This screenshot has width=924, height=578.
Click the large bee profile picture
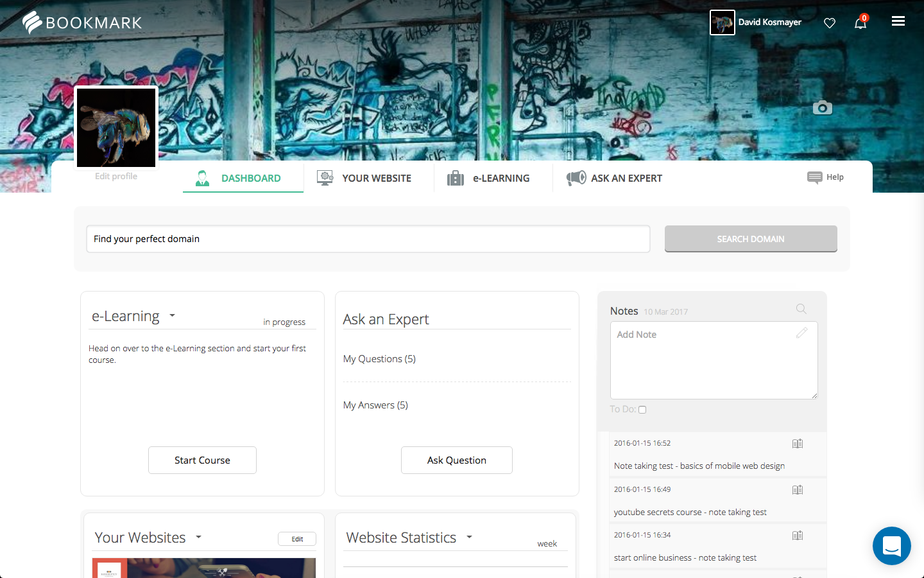point(116,128)
